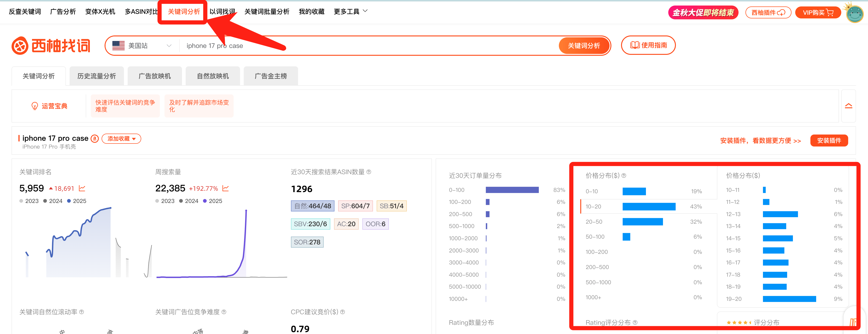The width and height of the screenshot is (868, 334).
Task: Switch to the 自然放映机 tab
Action: (213, 76)
